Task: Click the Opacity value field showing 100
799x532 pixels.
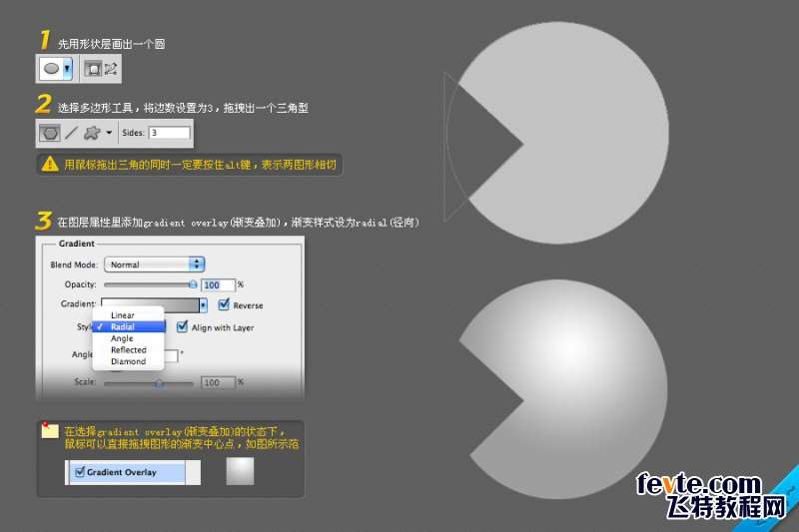Action: pyautogui.click(x=219, y=285)
